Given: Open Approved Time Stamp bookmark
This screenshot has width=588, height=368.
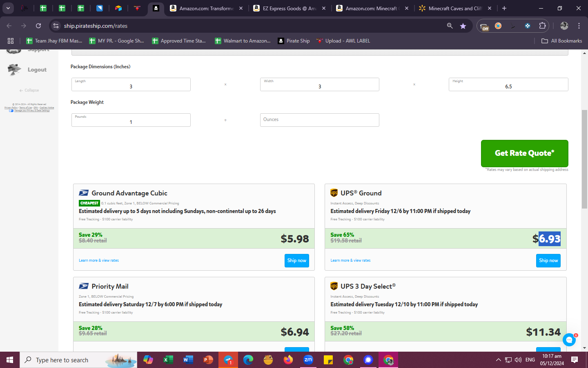Looking at the screenshot, I should 179,41.
